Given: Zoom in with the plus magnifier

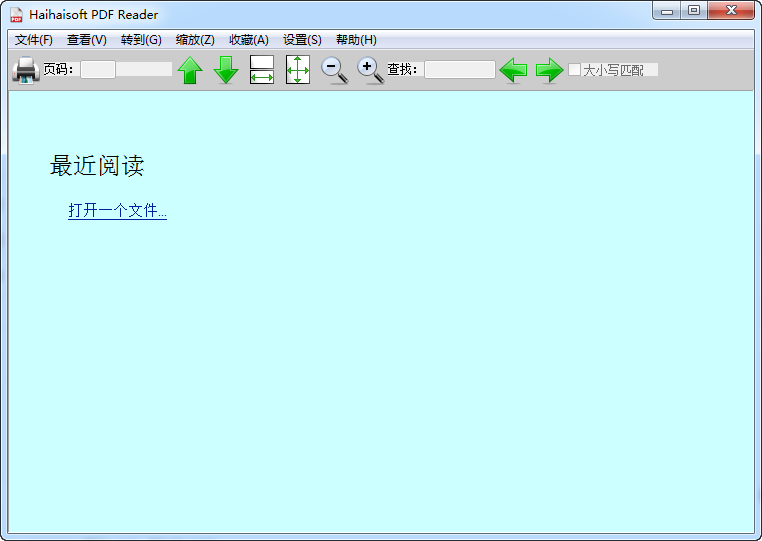Looking at the screenshot, I should point(370,70).
